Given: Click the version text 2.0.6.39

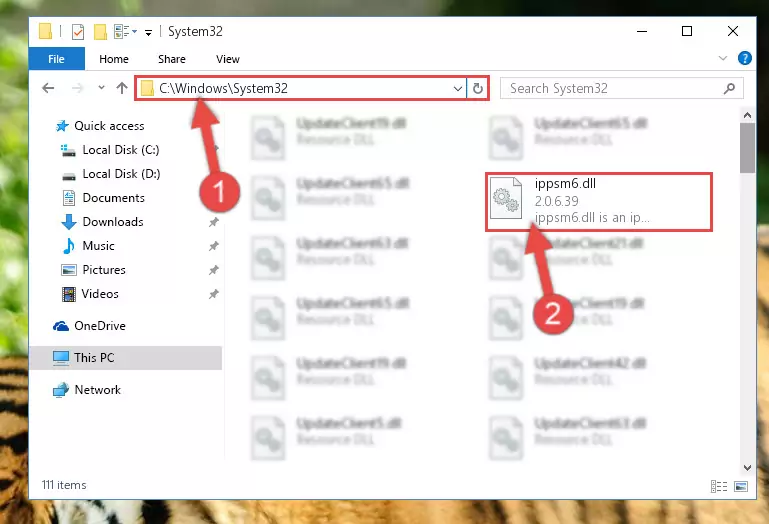Looking at the screenshot, I should coord(557,201).
